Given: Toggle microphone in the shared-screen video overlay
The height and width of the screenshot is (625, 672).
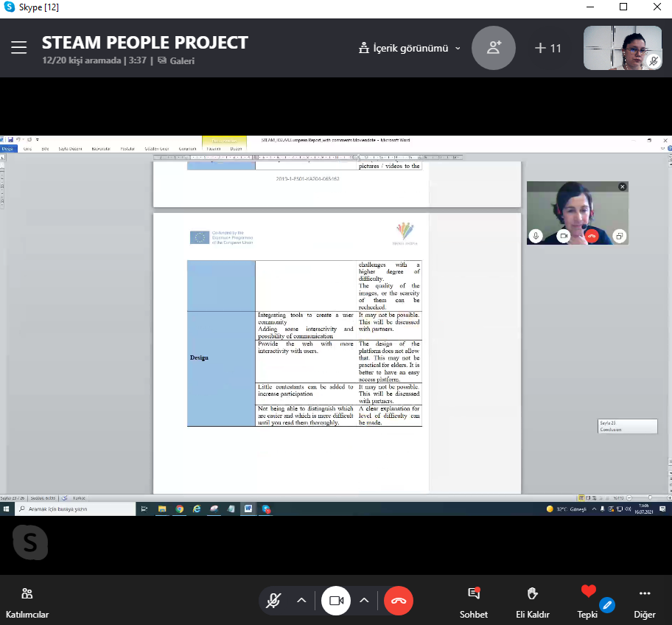Looking at the screenshot, I should pyautogui.click(x=536, y=236).
